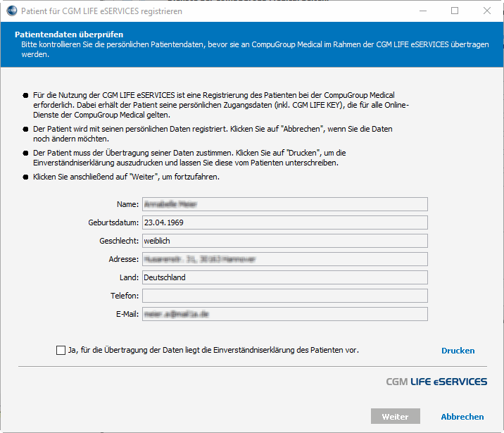Click the 'Name:' label
Viewport: 504px width, 433px height.
127,204
